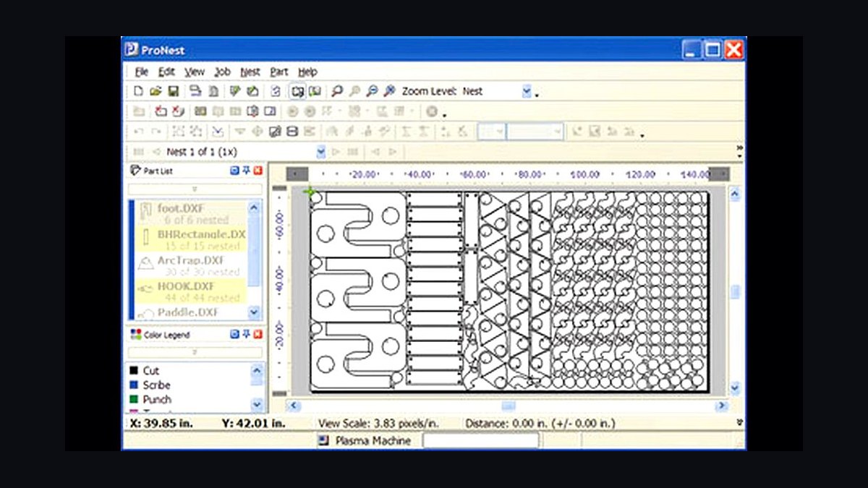This screenshot has width=868, height=488.
Task: Close the Part List panel
Action: [258, 171]
